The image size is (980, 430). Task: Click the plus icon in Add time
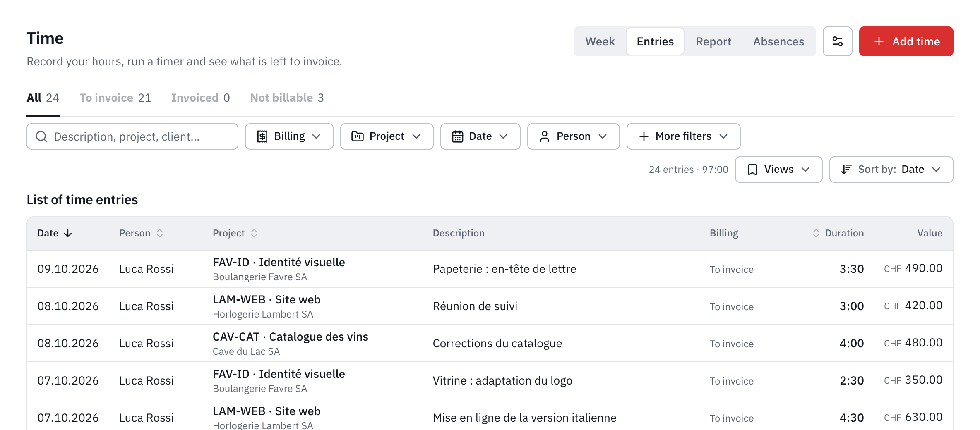(879, 41)
